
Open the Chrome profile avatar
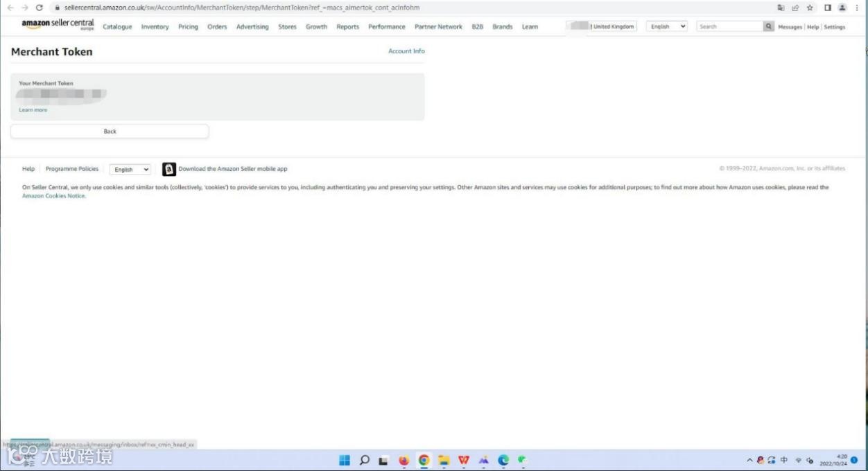(842, 8)
